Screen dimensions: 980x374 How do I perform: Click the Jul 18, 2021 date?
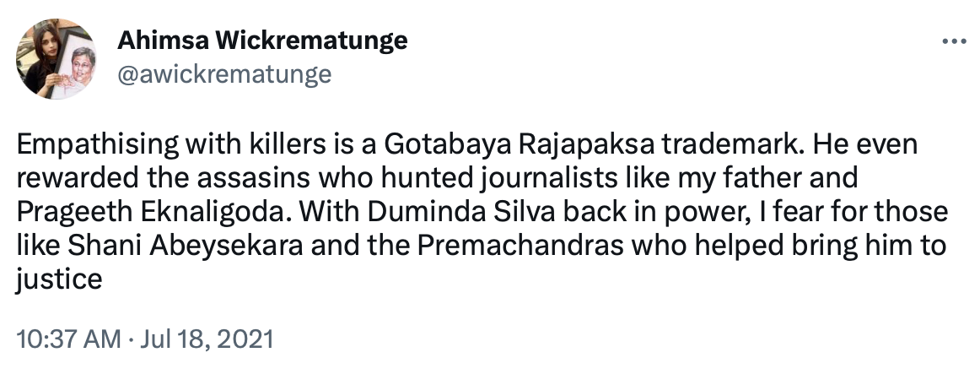click(x=207, y=339)
